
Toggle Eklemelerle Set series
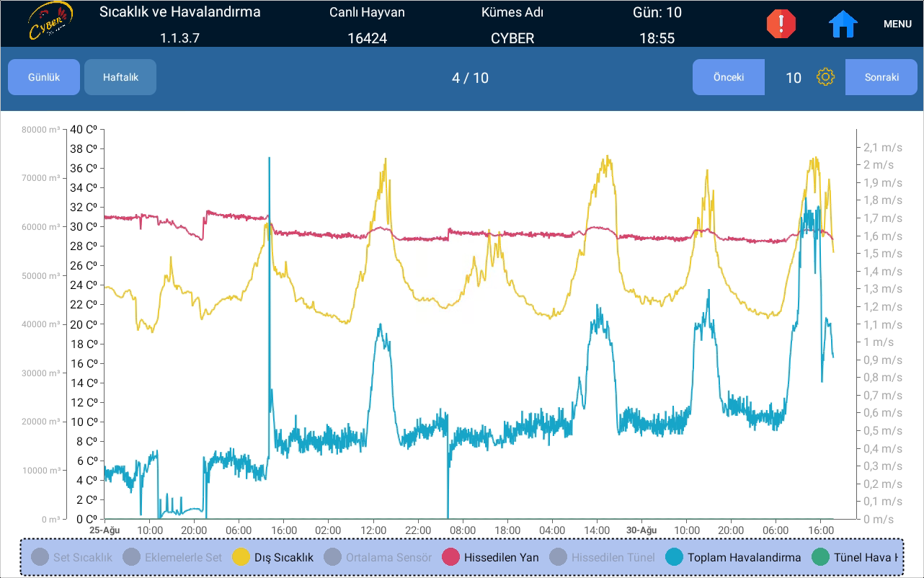172,557
